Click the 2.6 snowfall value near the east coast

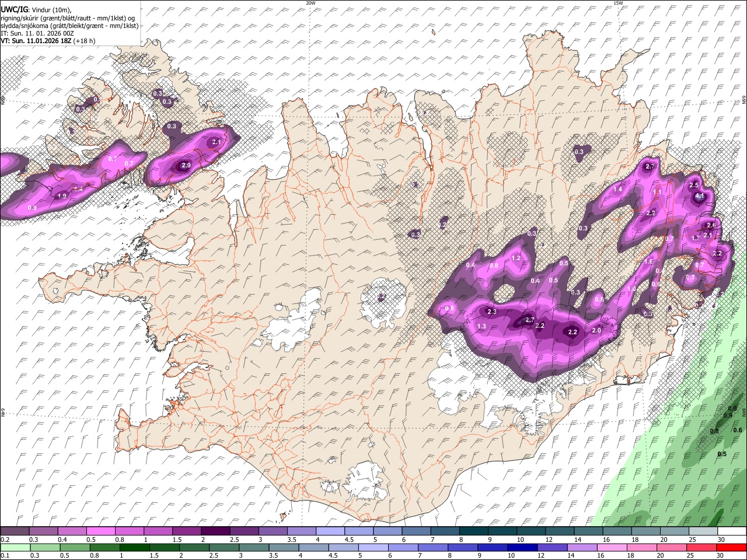[711, 225]
